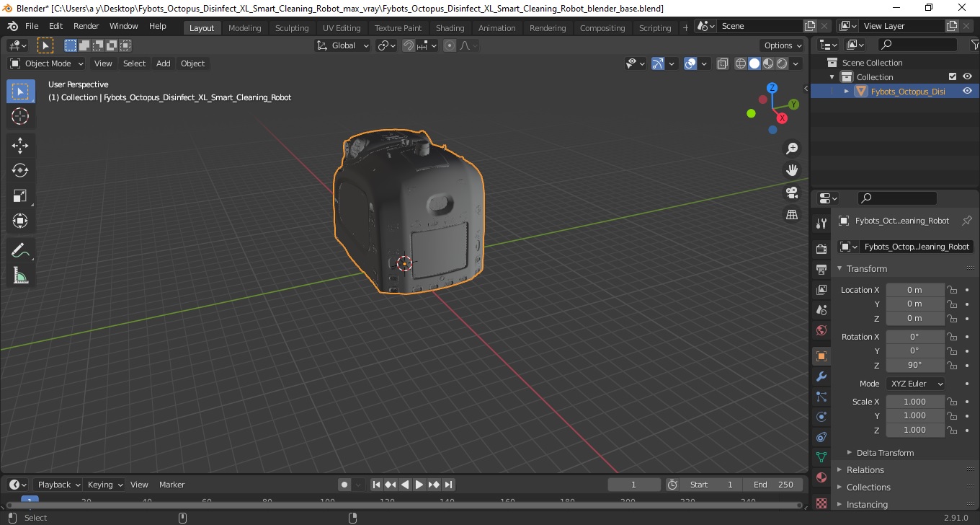The height and width of the screenshot is (525, 980).
Task: Expand the Relations panel
Action: (865, 470)
